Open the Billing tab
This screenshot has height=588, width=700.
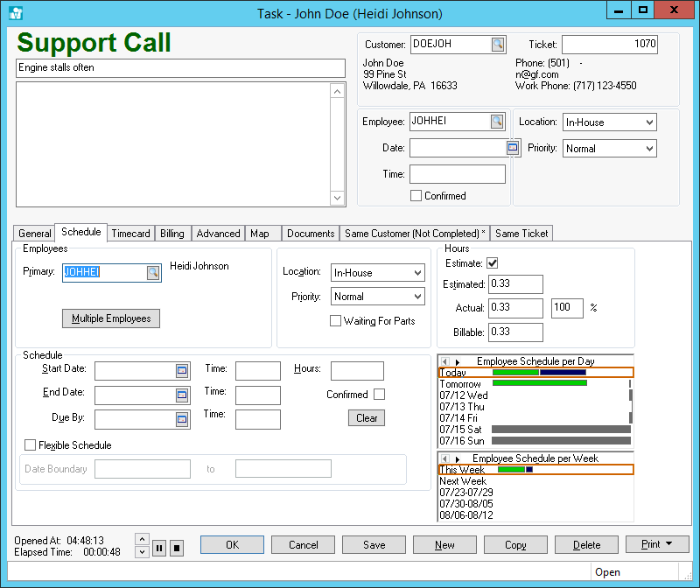pos(172,234)
